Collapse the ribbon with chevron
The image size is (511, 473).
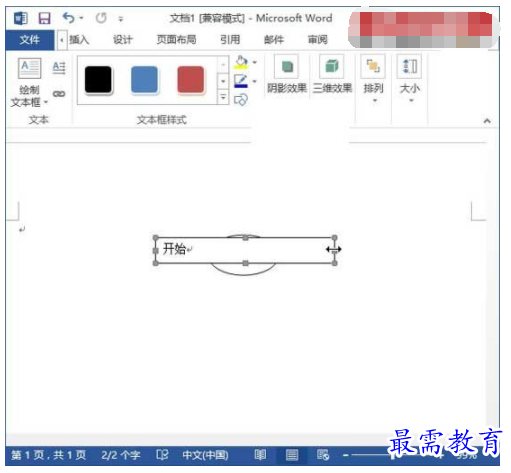point(487,121)
